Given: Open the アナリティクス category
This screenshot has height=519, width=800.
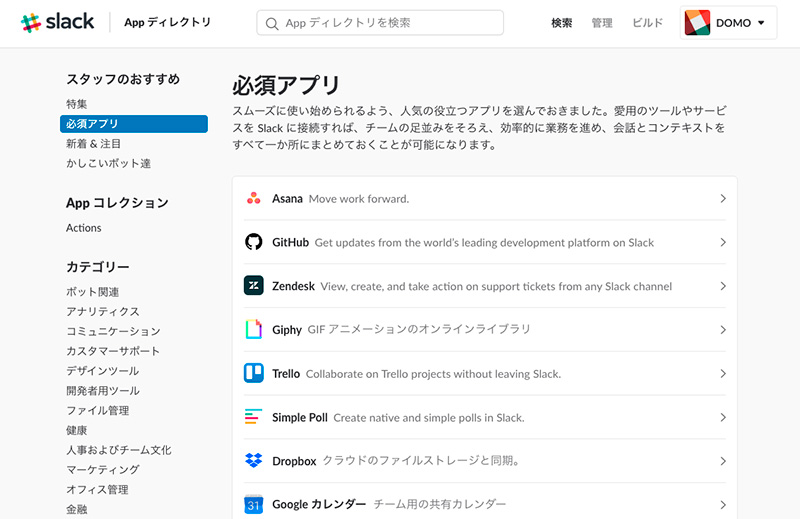Looking at the screenshot, I should (x=103, y=312).
